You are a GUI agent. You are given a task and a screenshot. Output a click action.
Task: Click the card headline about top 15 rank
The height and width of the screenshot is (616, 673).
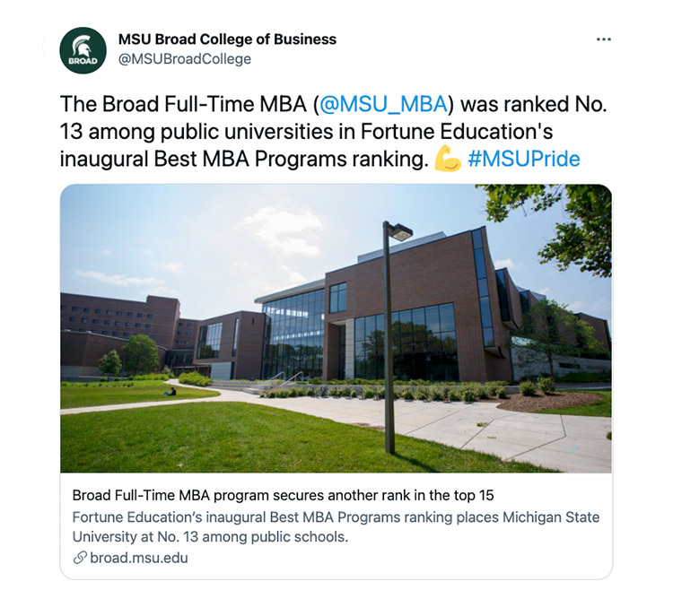pyautogui.click(x=283, y=496)
